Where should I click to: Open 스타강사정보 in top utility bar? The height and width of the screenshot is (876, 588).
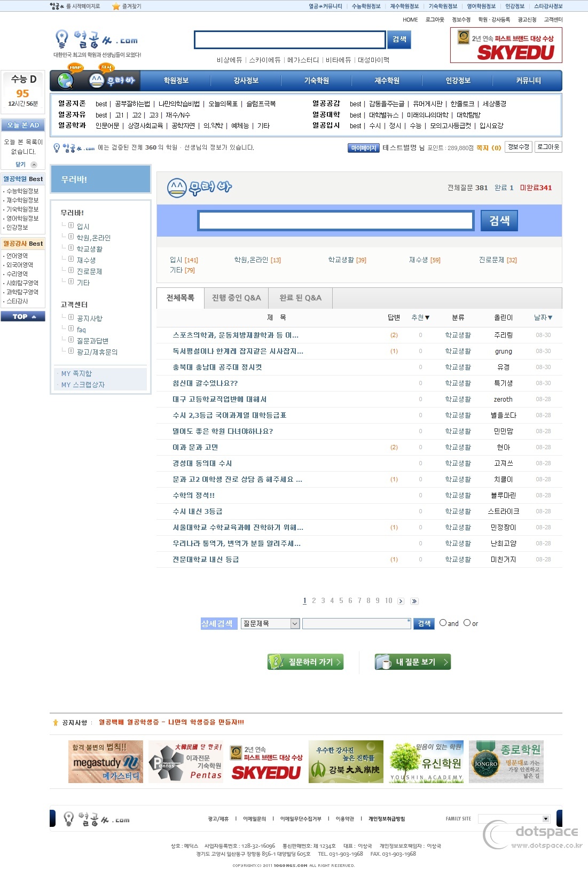(x=548, y=6)
